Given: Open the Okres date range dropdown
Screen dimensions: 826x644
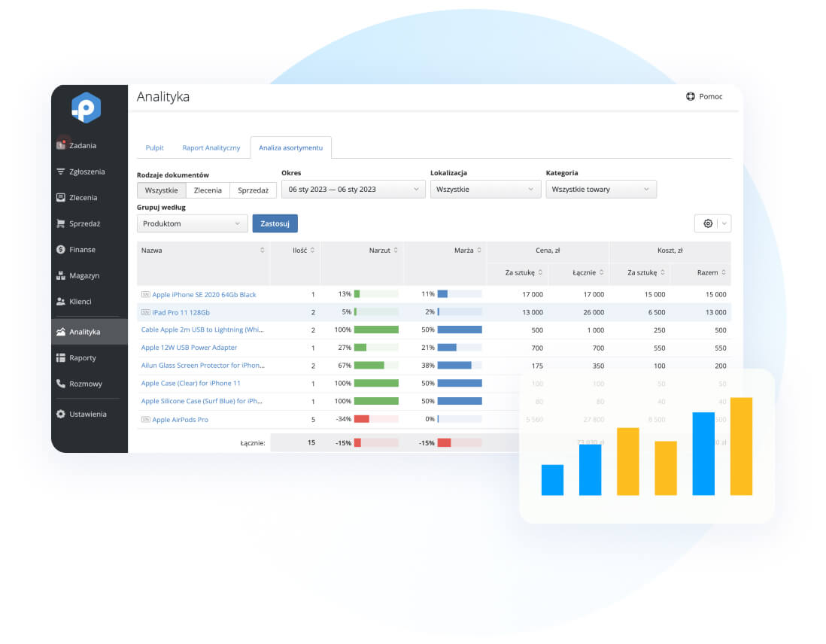Looking at the screenshot, I should click(x=353, y=190).
